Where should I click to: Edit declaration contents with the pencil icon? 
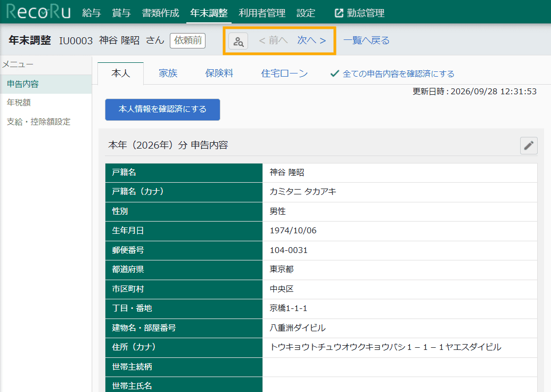pos(529,145)
